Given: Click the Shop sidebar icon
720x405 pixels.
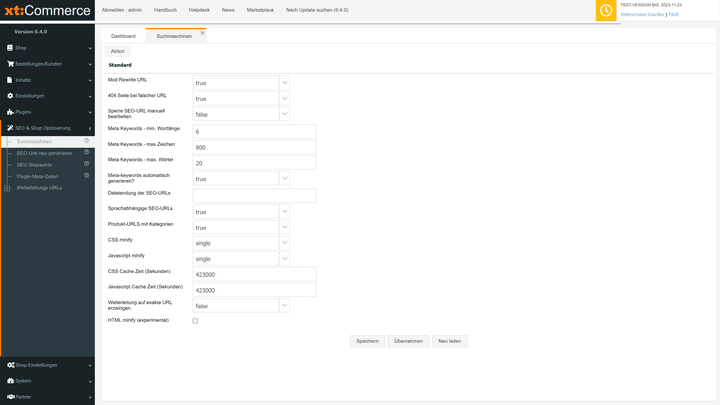Looking at the screenshot, I should [10, 48].
